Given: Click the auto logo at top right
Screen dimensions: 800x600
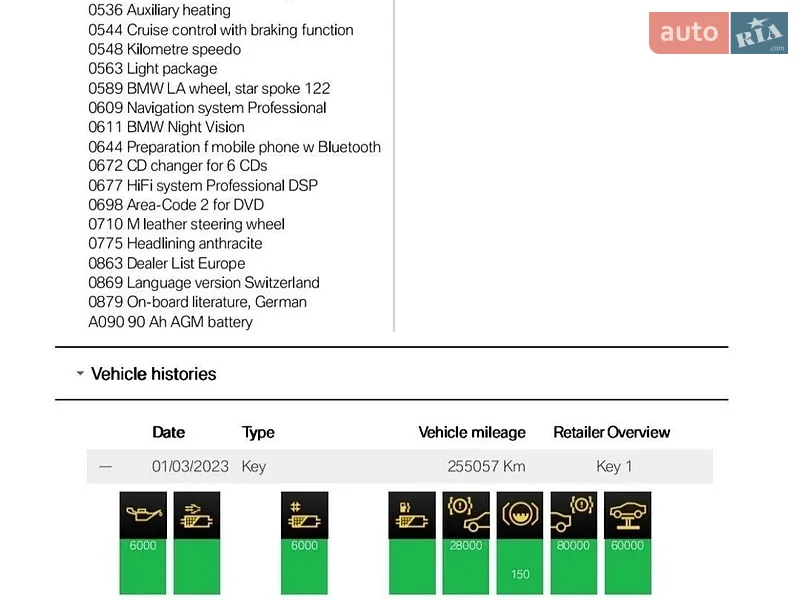Looking at the screenshot, I should 689,33.
